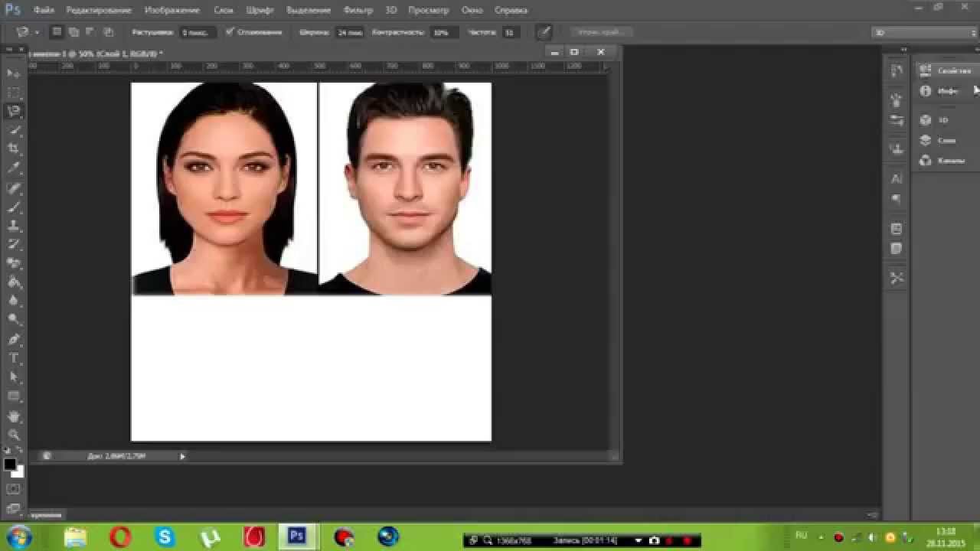
Task: Click the background color swatch
Action: point(18,471)
